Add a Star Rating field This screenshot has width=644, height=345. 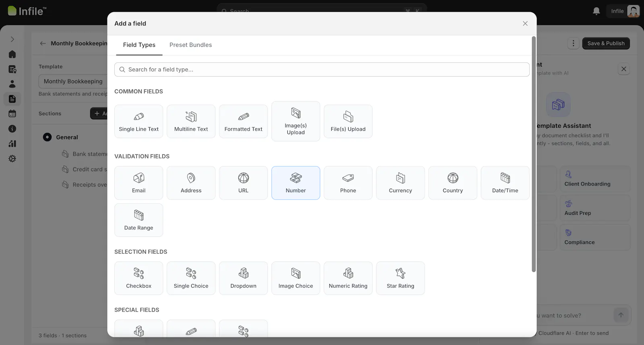coord(400,278)
